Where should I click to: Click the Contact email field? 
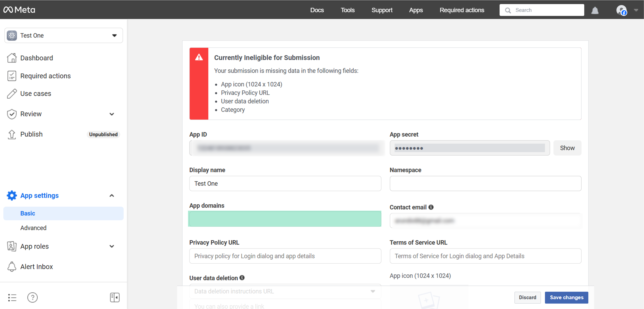point(485,221)
